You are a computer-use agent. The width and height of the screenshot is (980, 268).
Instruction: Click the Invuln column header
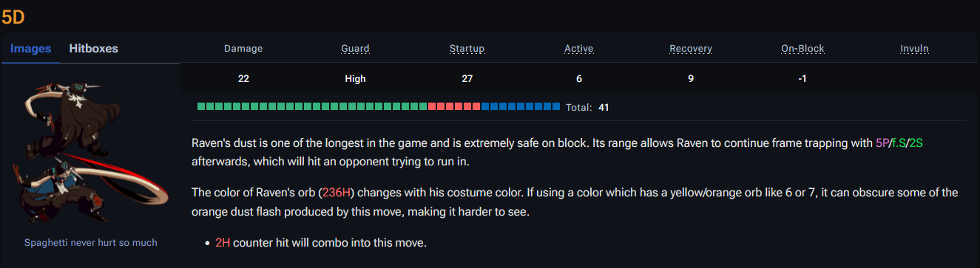914,49
